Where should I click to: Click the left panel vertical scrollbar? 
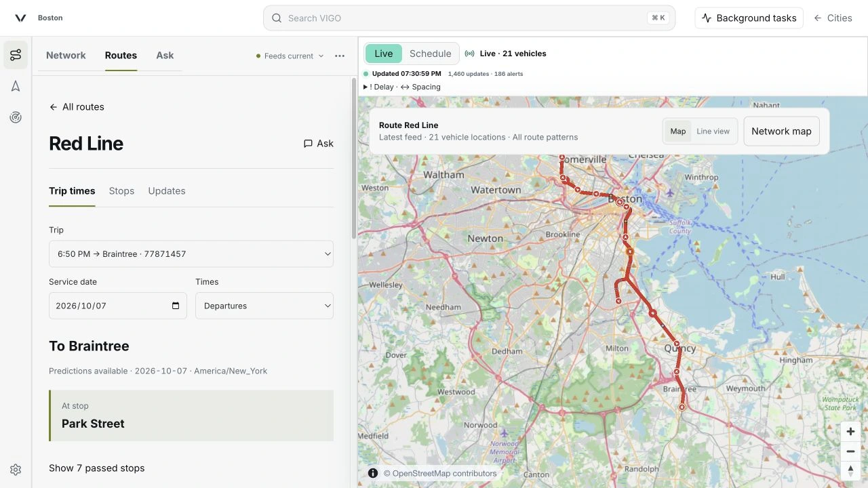(x=353, y=158)
